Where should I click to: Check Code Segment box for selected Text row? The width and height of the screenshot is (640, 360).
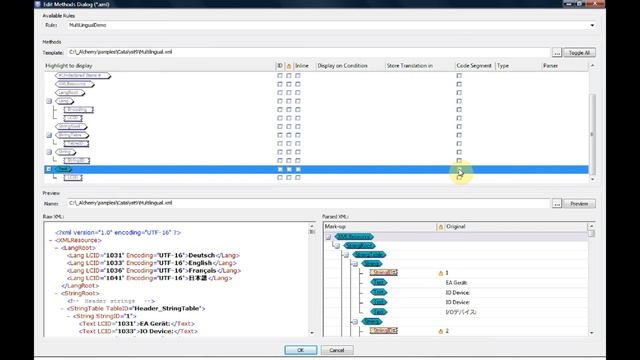(x=459, y=169)
